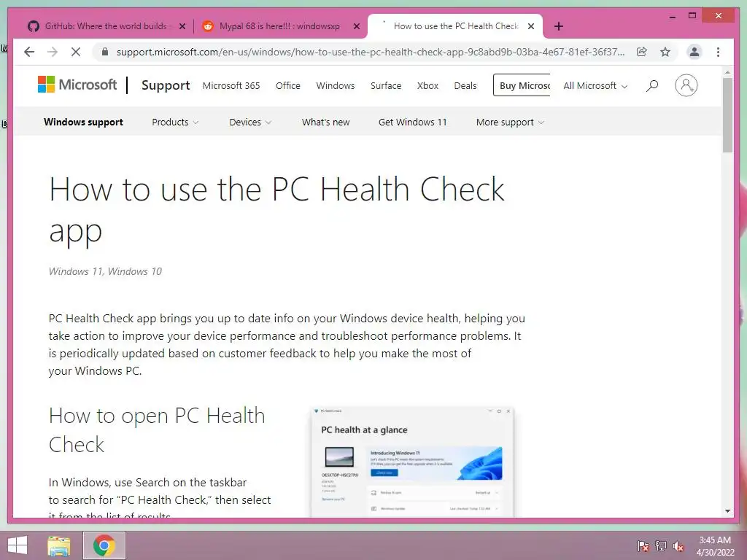Viewport: 747px width, 560px height.
Task: Expand Devices dropdown menu
Action: coord(250,122)
